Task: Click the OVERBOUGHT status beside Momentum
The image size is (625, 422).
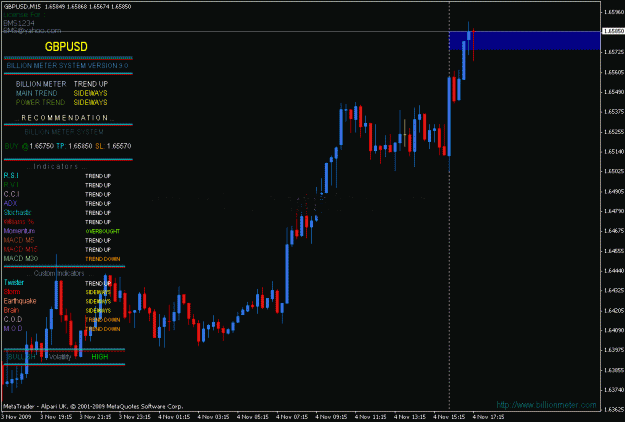Action: click(x=103, y=231)
